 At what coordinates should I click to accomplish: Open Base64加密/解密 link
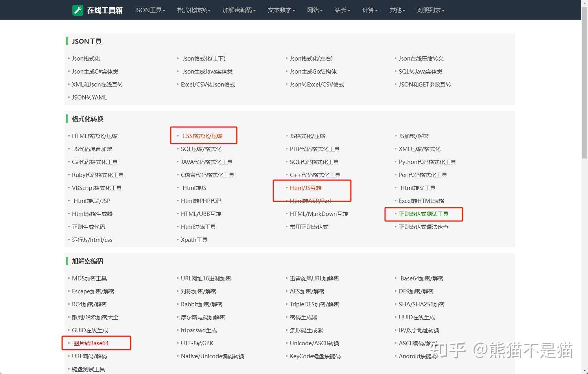422,278
